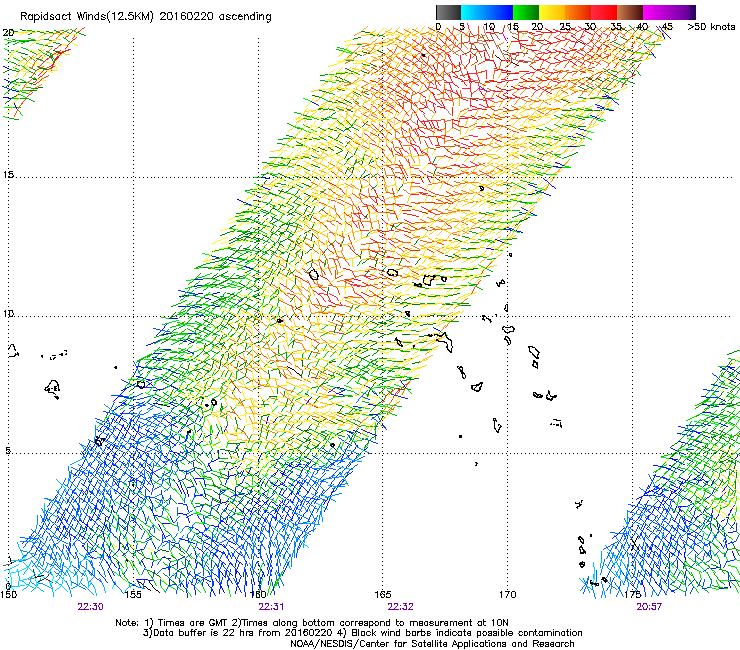This screenshot has width=740, height=650.
Task: Click the latitude label '20'
Action: point(8,33)
